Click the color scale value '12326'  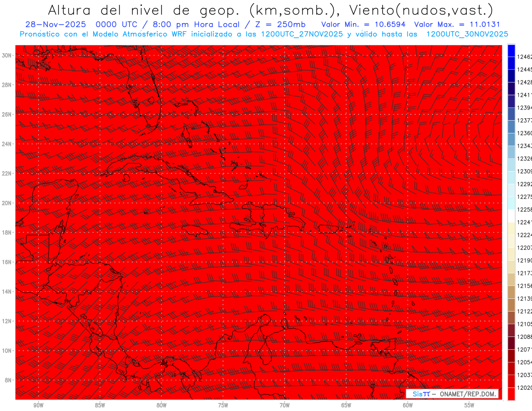524,158
